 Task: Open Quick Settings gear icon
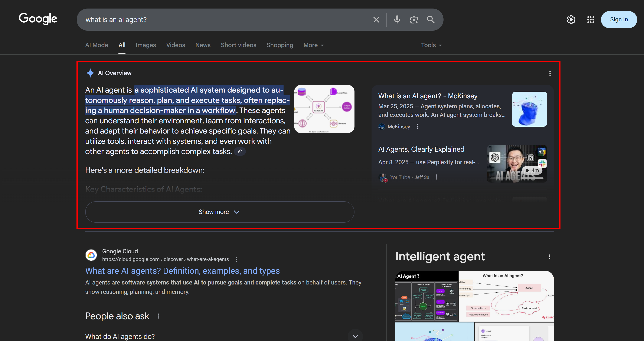point(571,20)
